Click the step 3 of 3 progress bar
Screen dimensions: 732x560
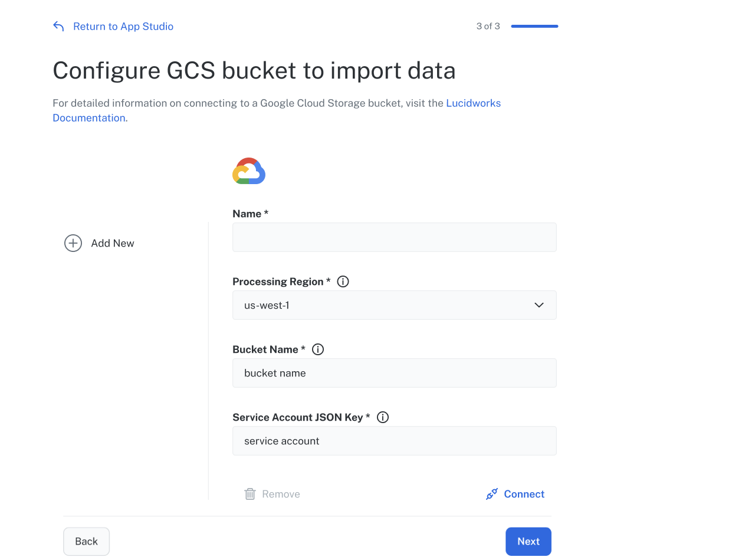coord(534,26)
